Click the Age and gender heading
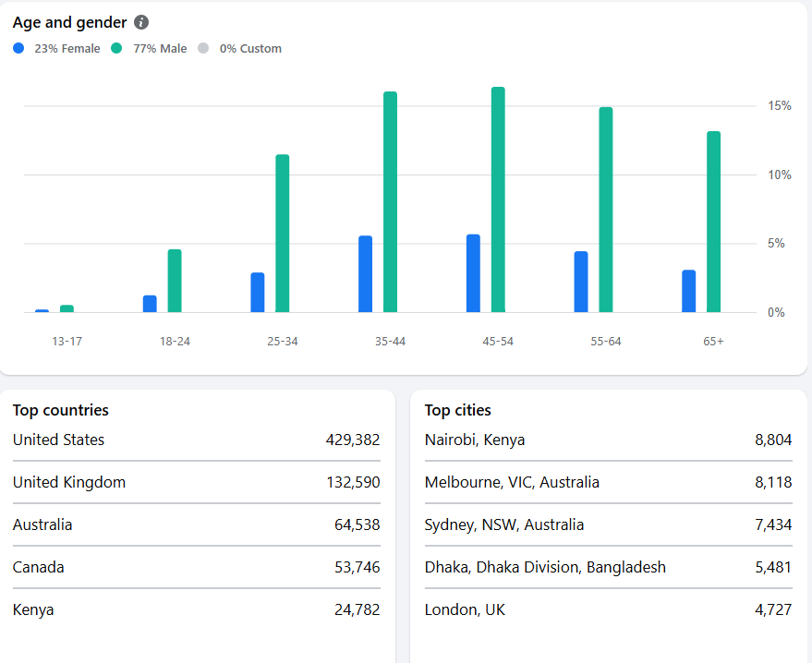Screen dimensions: 812x663 pyautogui.click(x=69, y=23)
